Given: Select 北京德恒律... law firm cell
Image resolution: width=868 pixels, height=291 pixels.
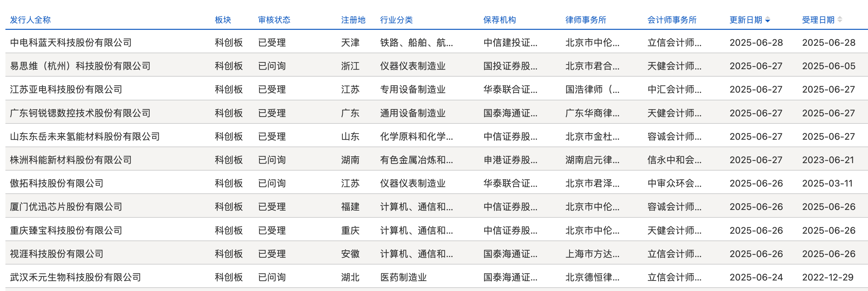Looking at the screenshot, I should coord(592,277).
